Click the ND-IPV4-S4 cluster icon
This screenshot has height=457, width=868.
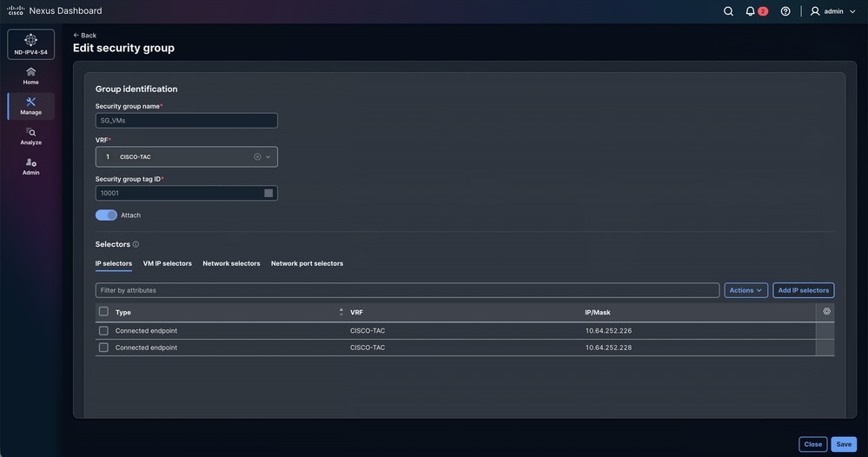click(x=31, y=44)
